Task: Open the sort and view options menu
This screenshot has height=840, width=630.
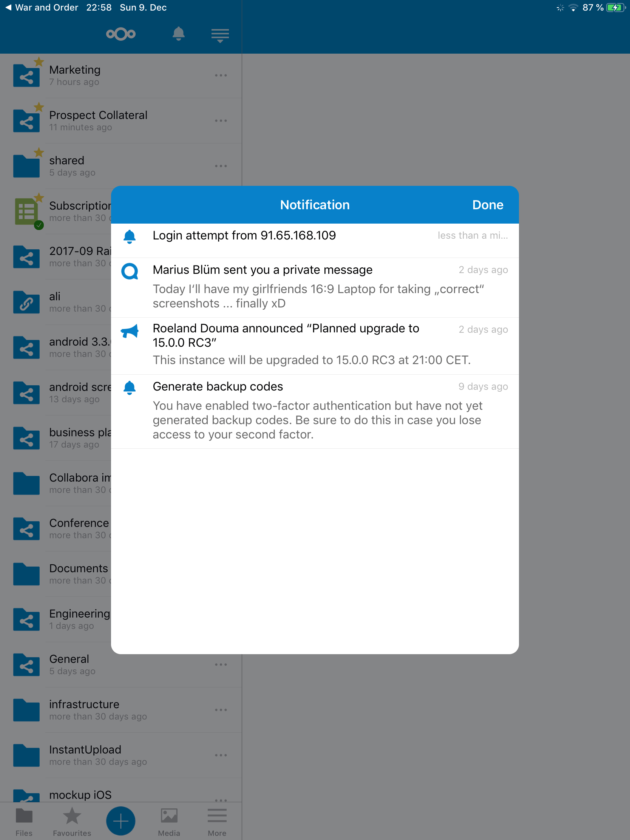Action: point(220,36)
